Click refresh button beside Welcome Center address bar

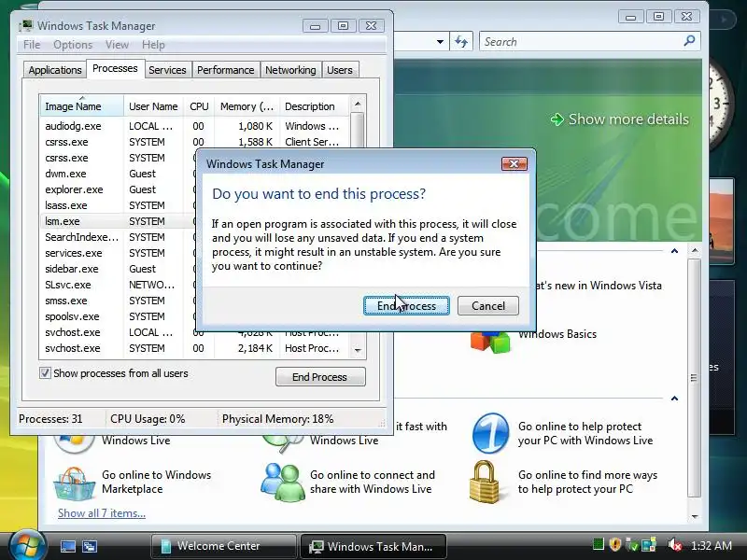tap(460, 41)
